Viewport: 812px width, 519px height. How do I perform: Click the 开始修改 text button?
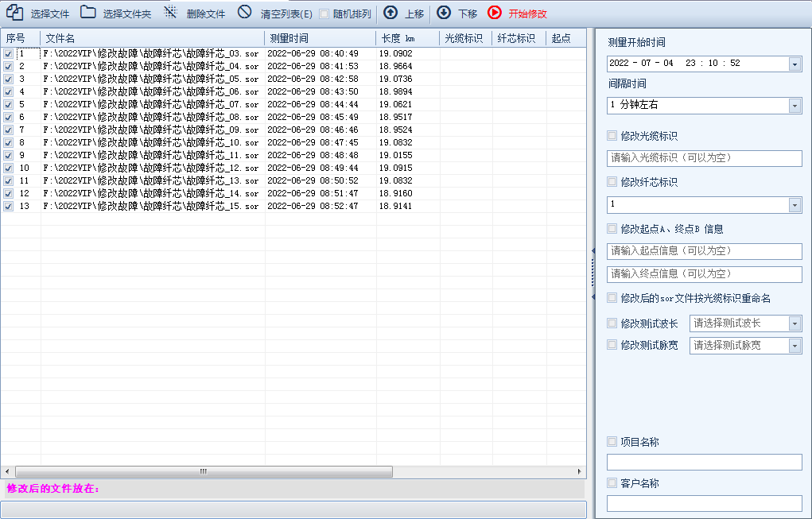pyautogui.click(x=528, y=14)
